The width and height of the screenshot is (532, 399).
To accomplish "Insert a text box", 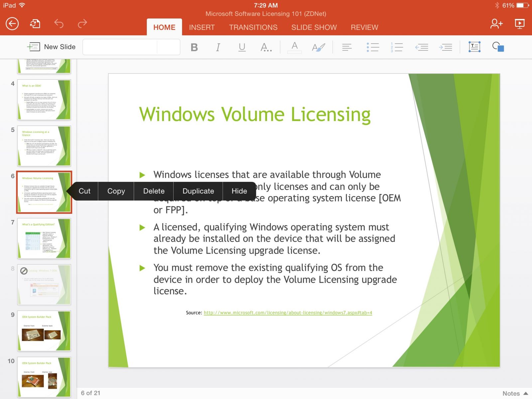I will click(x=474, y=47).
